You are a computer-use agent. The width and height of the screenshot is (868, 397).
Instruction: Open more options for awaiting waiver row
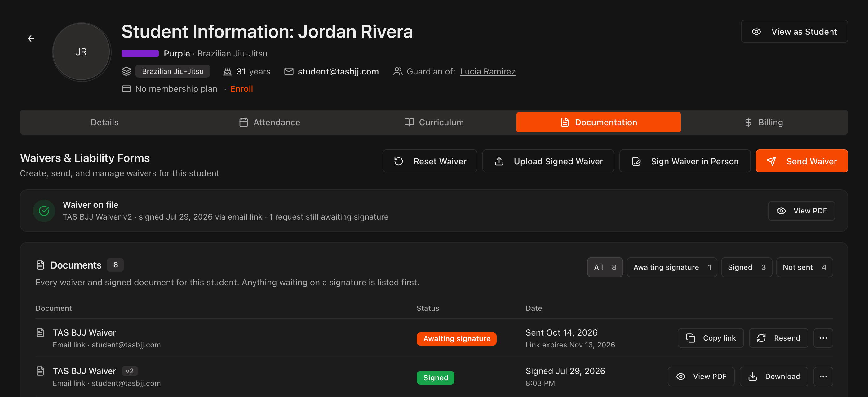pyautogui.click(x=823, y=338)
